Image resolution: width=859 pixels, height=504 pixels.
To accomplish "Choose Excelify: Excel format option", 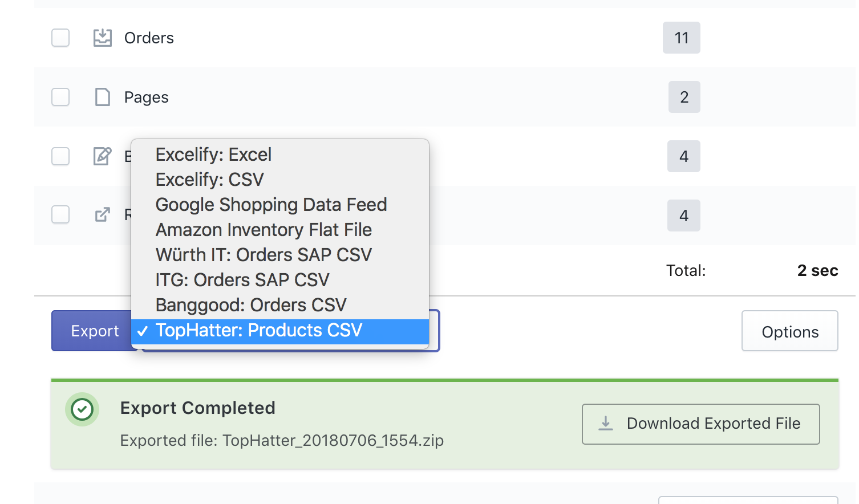I will point(213,155).
